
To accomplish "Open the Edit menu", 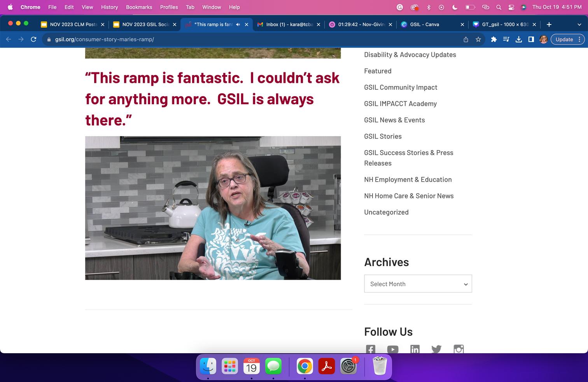I will pyautogui.click(x=69, y=7).
